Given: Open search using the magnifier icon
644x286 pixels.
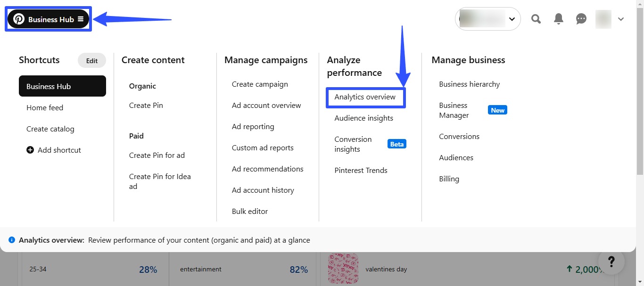Looking at the screenshot, I should (x=536, y=19).
